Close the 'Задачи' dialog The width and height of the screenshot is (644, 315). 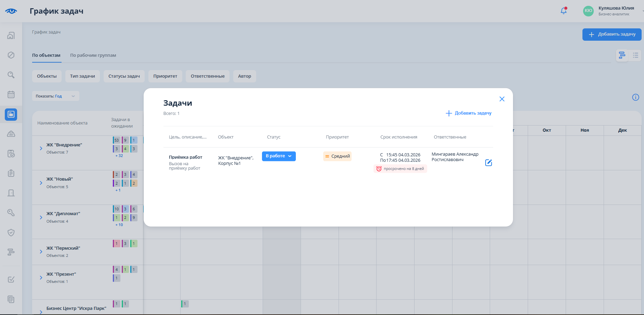[x=502, y=99]
